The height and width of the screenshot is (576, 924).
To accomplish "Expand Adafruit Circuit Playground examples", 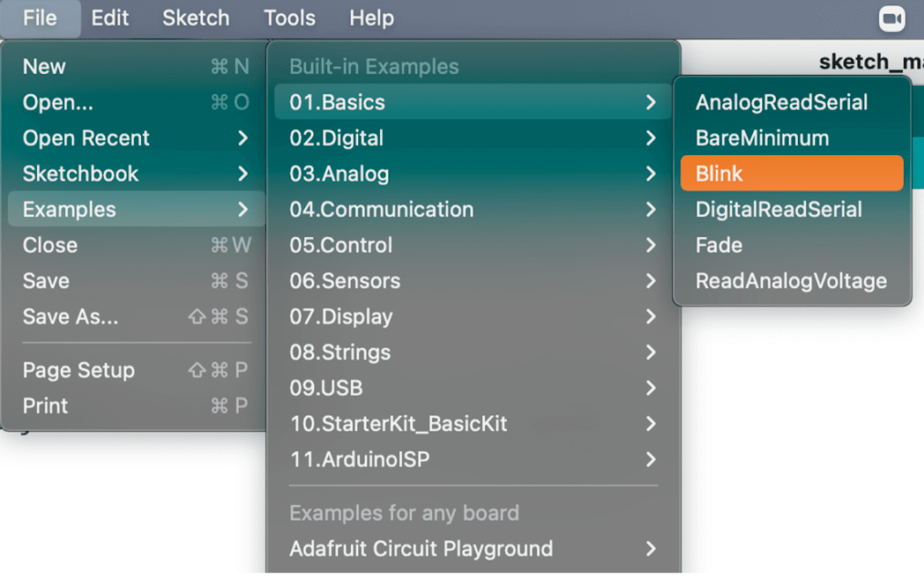I will 473,549.
